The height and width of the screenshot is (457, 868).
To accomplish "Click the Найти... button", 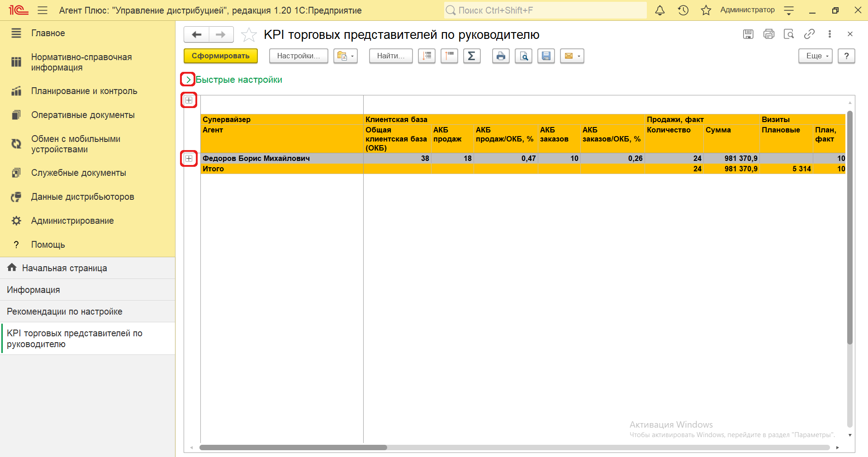I will [391, 56].
